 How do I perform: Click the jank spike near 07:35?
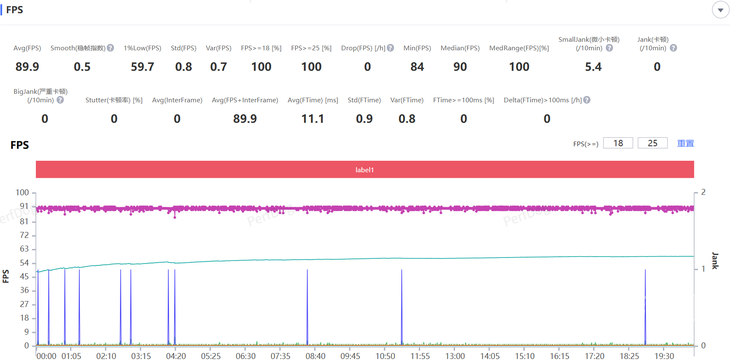pyautogui.click(x=307, y=307)
